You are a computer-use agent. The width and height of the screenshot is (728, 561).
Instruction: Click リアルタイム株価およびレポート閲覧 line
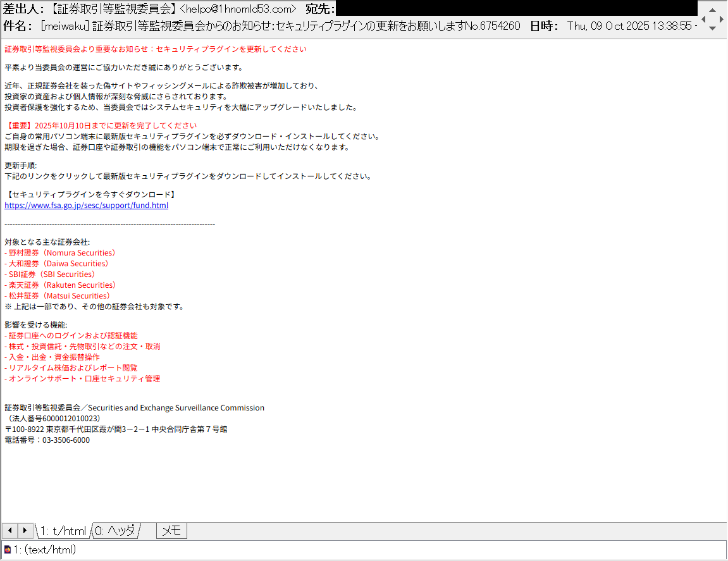pyautogui.click(x=71, y=368)
